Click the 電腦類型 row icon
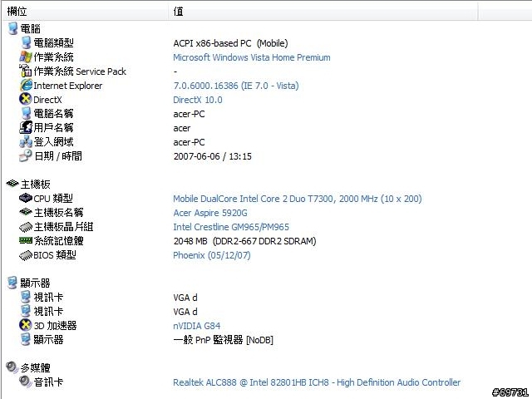Screen dimensions: 532x399 click(x=26, y=42)
